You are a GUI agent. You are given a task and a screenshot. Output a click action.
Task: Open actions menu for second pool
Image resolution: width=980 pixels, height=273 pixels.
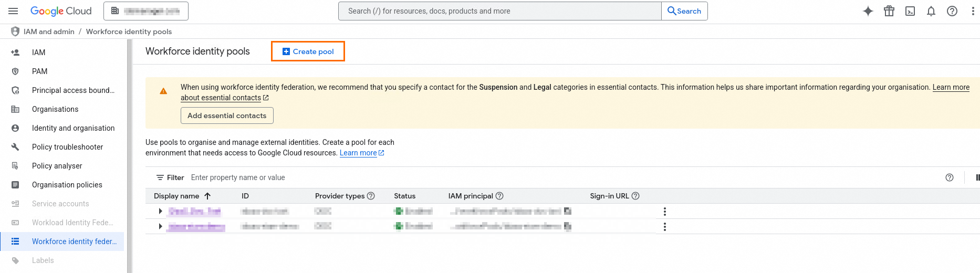coord(665,227)
